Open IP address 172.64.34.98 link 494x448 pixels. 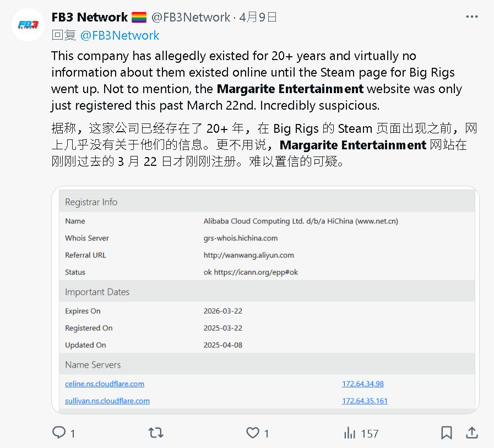[x=363, y=384]
